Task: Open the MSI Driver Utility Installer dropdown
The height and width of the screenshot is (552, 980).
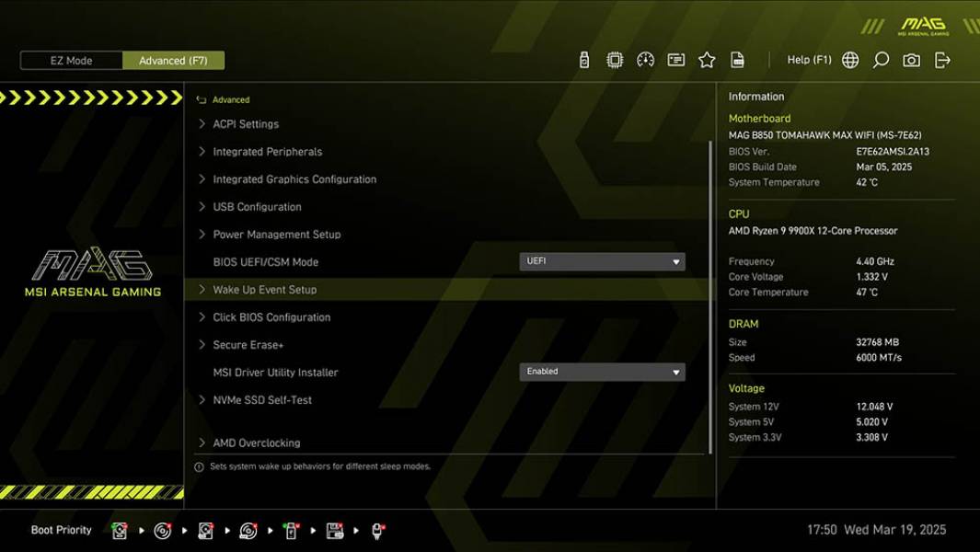Action: [x=602, y=372]
